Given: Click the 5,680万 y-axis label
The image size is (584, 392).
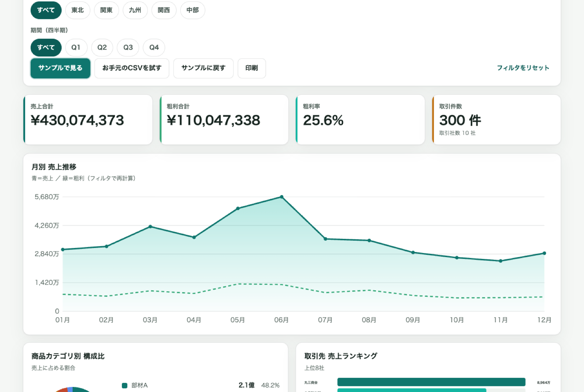Looking at the screenshot, I should tap(47, 197).
